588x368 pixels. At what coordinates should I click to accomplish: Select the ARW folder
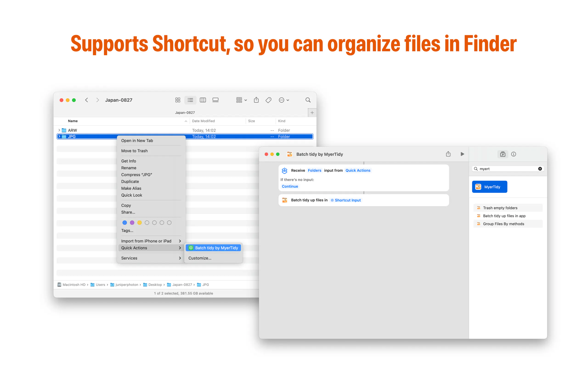[x=185, y=130]
